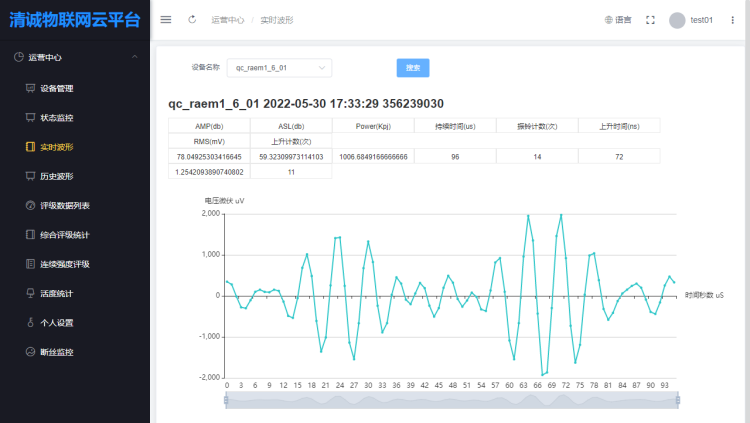Enter fullscreen with the fullscreen icon
The image size is (750, 423).
click(x=650, y=20)
